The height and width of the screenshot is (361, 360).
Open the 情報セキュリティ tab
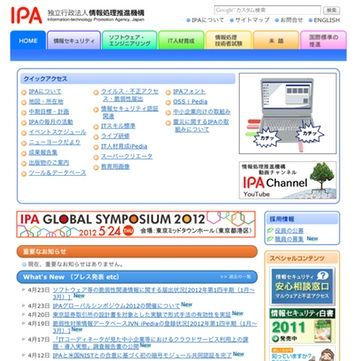pos(74,41)
